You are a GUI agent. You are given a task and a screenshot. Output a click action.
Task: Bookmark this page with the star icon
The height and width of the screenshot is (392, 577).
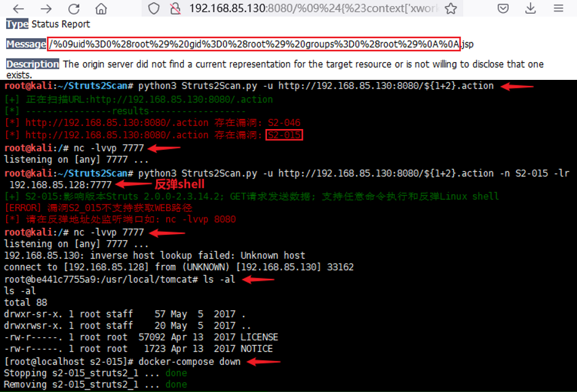pos(451,9)
